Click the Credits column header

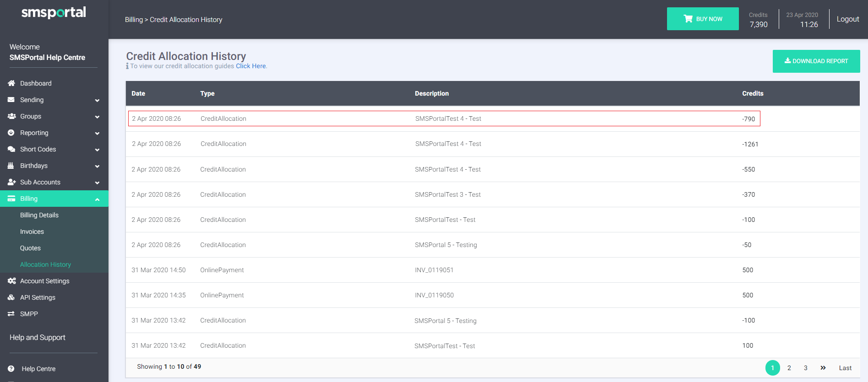[753, 93]
